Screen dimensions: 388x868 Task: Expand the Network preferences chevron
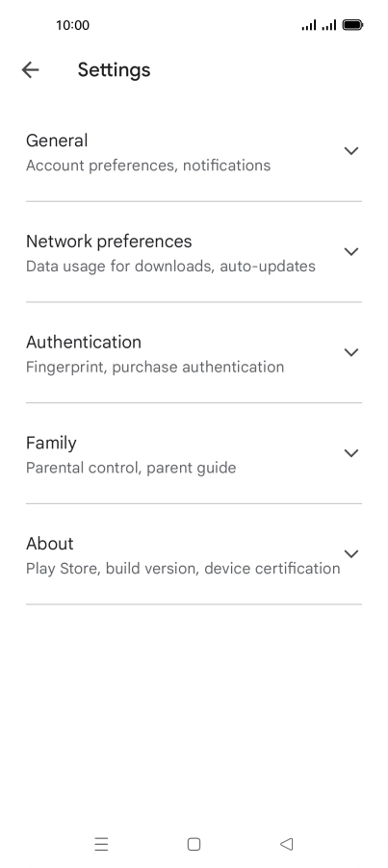(x=350, y=251)
